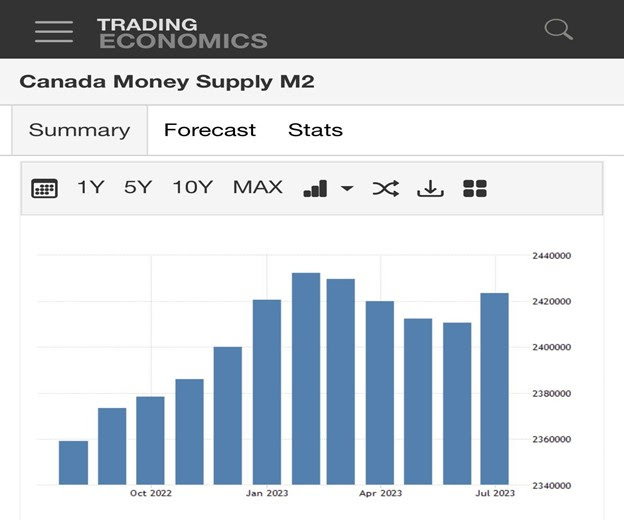This screenshot has width=624, height=520.
Task: Select the 5Y time range
Action: (x=138, y=187)
